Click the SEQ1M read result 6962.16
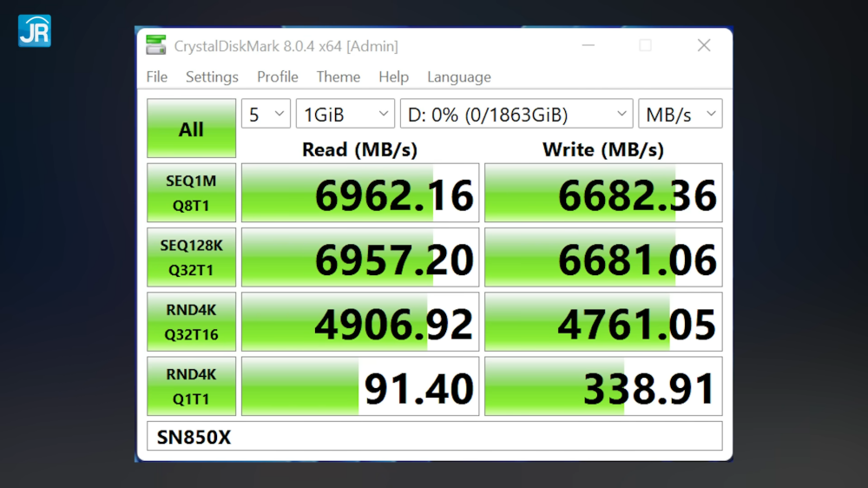The width and height of the screenshot is (868, 488). tap(360, 193)
